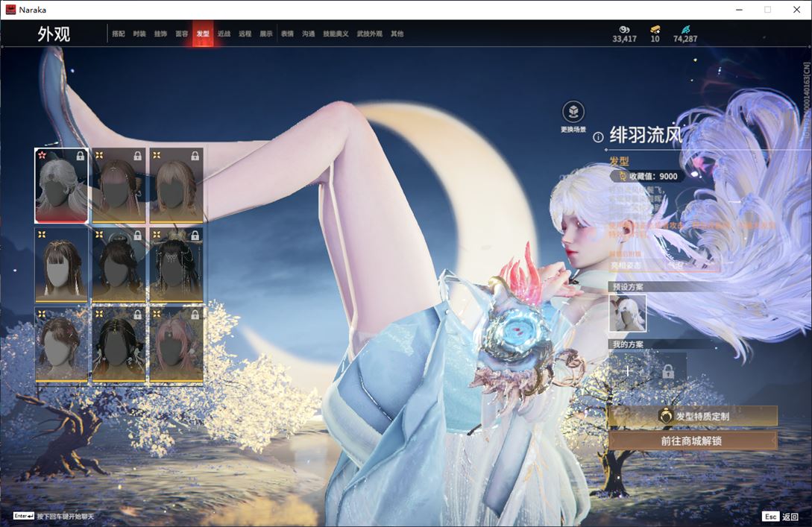812x527 pixels.
Task: Click the info icon beside 绯羽流风
Action: (598, 137)
